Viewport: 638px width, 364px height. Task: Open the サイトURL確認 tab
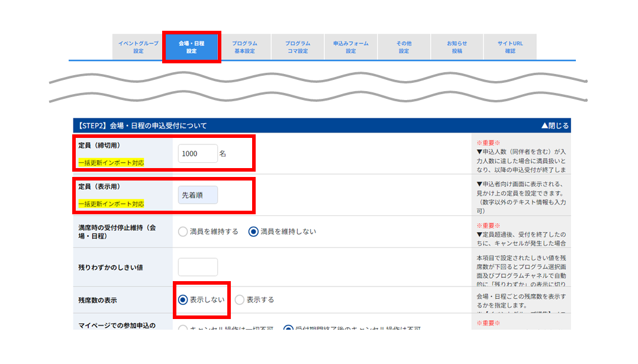click(x=510, y=47)
